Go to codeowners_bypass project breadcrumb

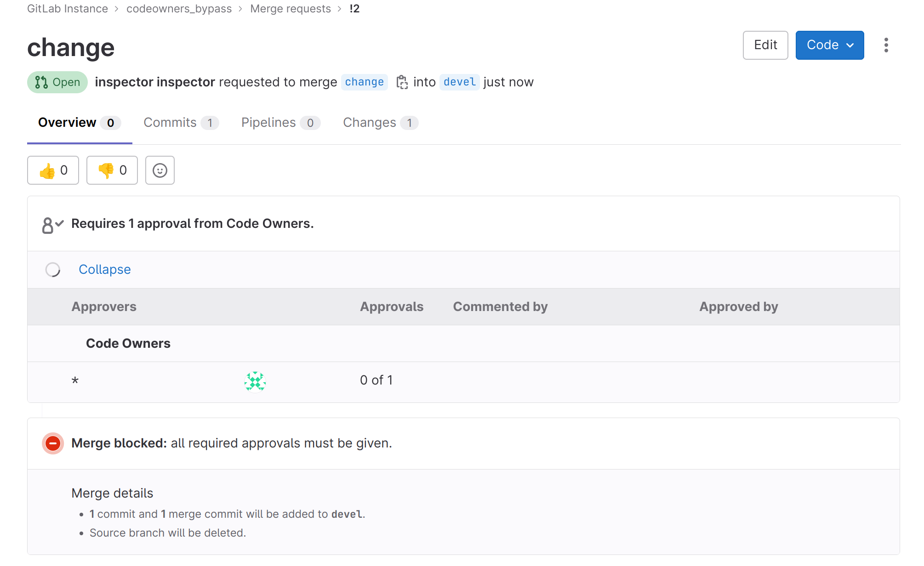(179, 9)
